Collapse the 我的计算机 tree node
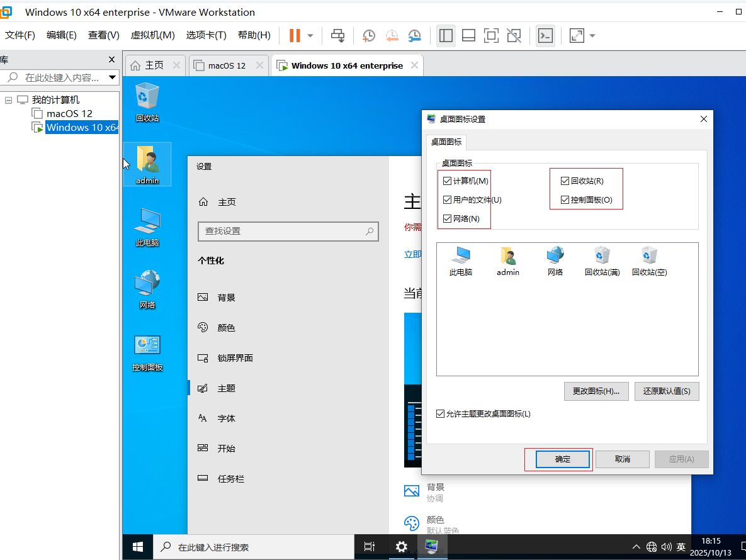 9,100
